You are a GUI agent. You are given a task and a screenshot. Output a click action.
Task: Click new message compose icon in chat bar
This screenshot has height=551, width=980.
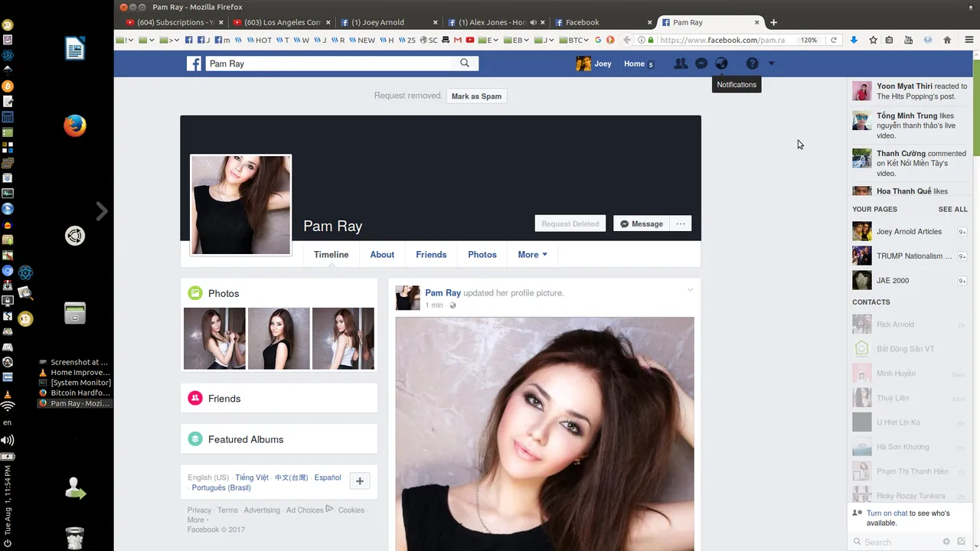point(961,542)
